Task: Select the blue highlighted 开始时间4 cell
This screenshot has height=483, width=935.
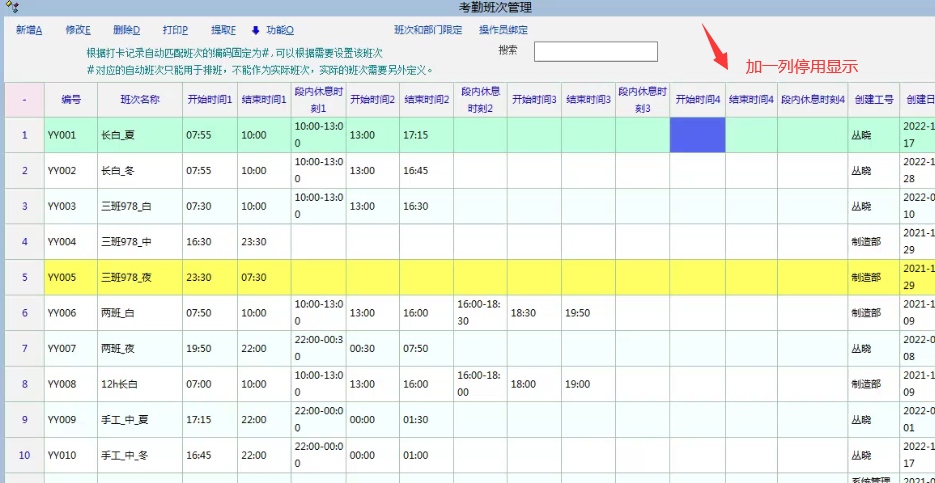Action: 697,135
